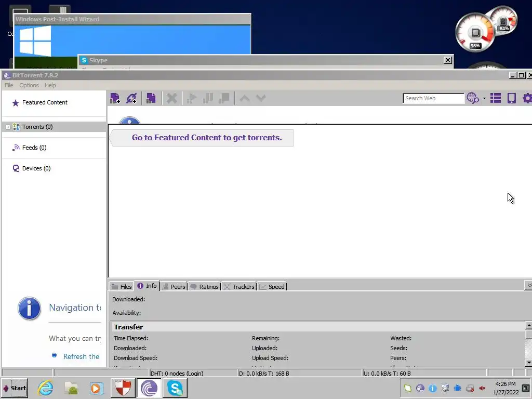Click the Skype taskbar button

point(175,388)
